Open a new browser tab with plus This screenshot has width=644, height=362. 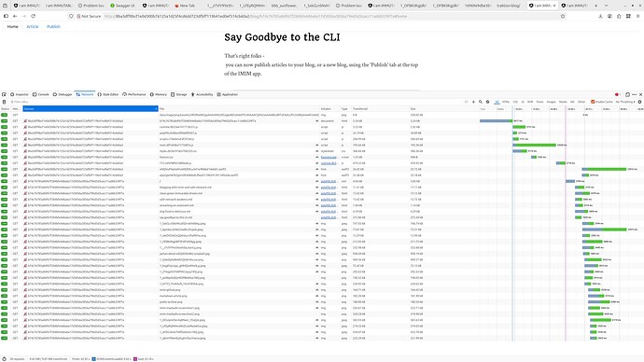pyautogui.click(x=595, y=6)
